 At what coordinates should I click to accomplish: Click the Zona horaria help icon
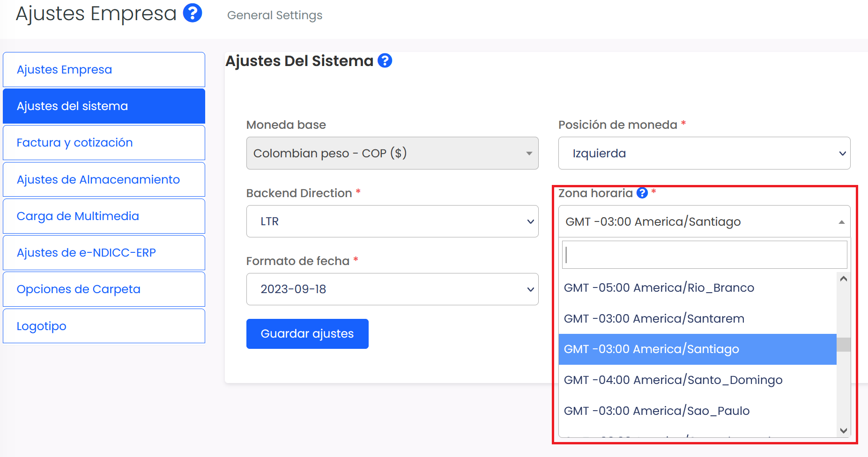(642, 193)
